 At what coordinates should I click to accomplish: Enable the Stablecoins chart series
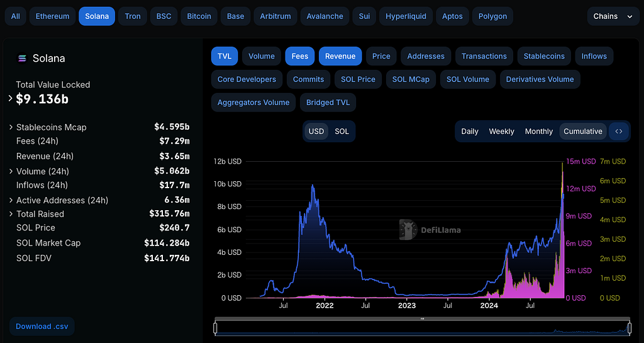coord(545,56)
